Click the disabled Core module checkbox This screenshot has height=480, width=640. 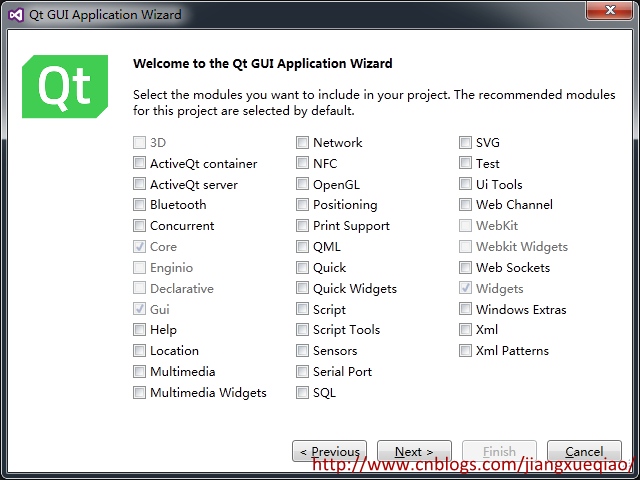(139, 246)
